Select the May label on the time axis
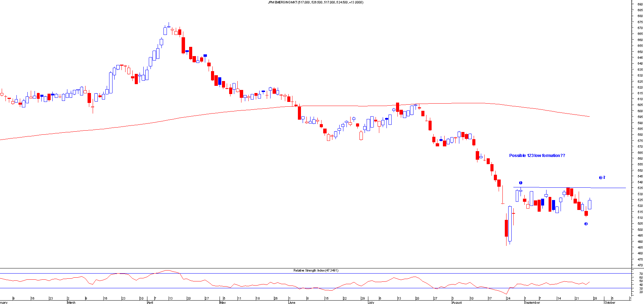This screenshot has width=644, height=304. (223, 302)
